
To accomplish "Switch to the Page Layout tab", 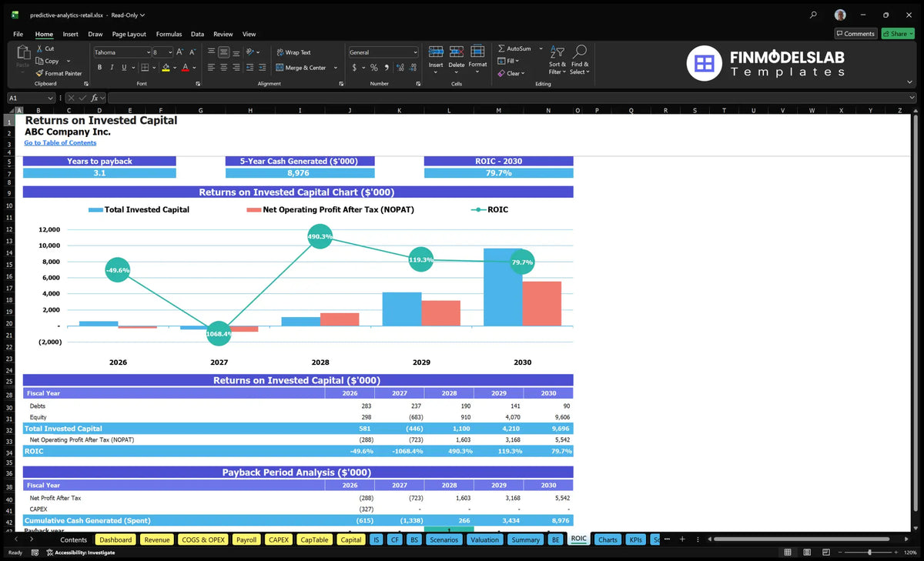I will click(129, 34).
